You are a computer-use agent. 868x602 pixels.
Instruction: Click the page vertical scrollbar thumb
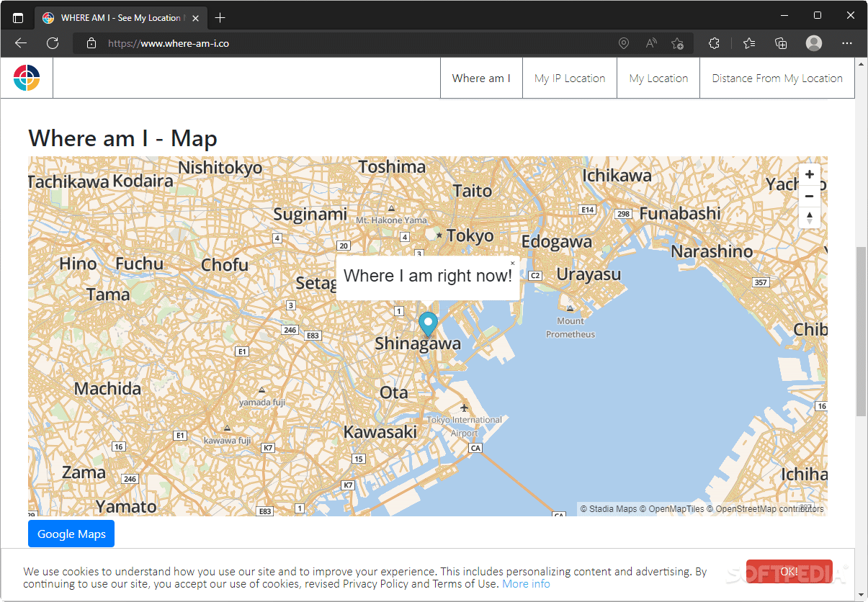(861, 331)
